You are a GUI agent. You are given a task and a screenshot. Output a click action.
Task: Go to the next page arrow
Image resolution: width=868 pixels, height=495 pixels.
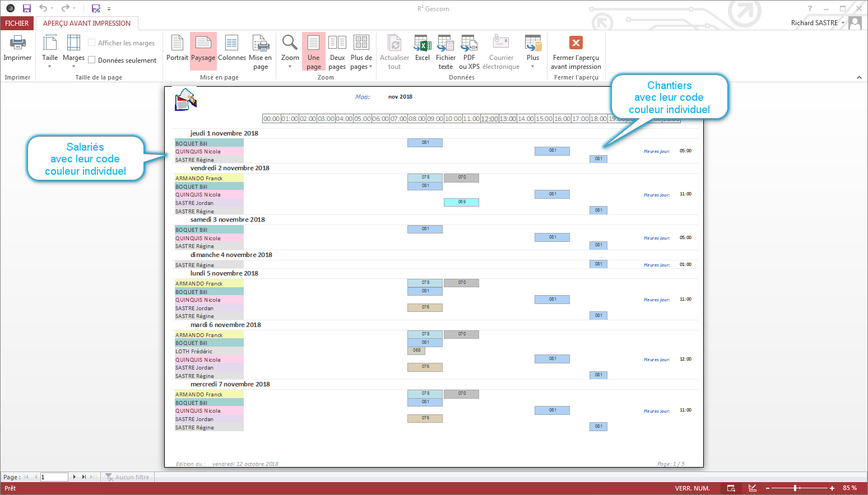[x=75, y=477]
